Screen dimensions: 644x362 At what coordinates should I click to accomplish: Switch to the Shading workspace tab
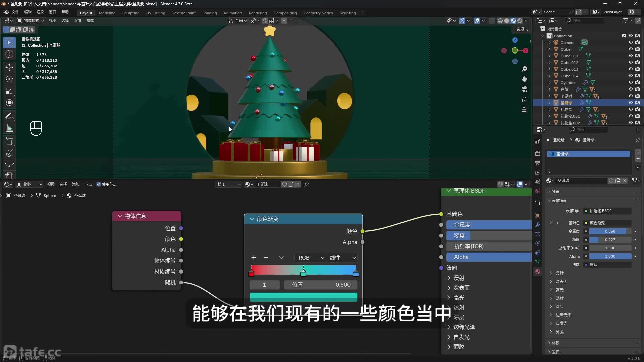click(x=209, y=13)
